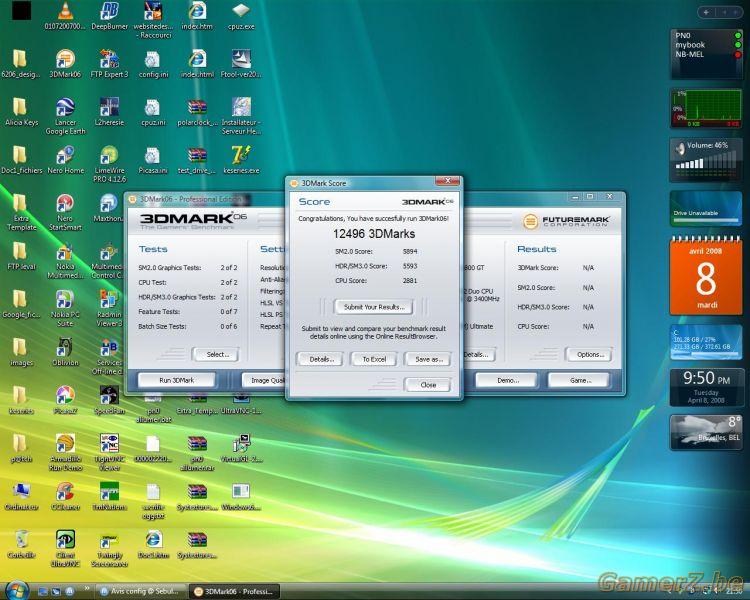The height and width of the screenshot is (600, 750).
Task: Click the CPU meter graph gadget
Action: click(x=706, y=109)
